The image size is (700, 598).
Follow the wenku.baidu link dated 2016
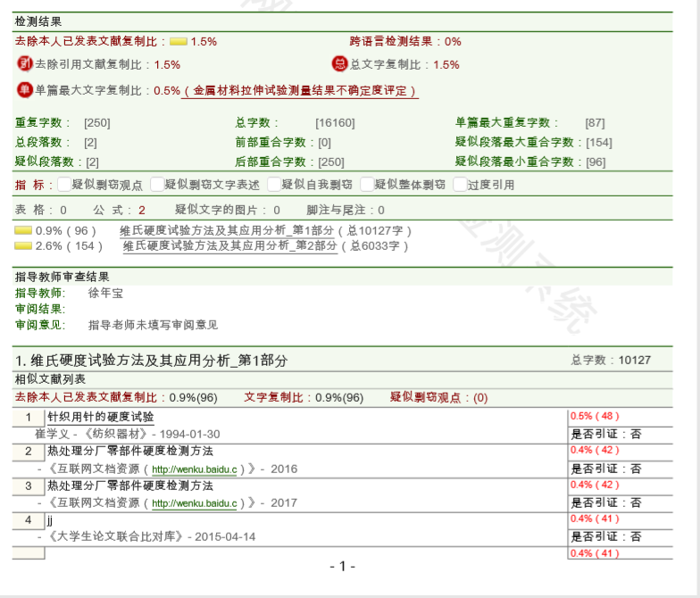(195, 469)
